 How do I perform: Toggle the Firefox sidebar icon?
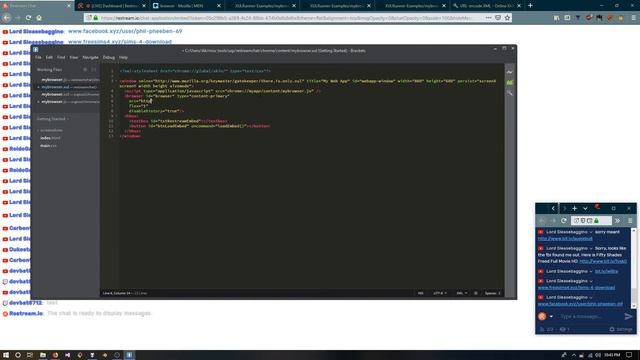click(x=567, y=18)
